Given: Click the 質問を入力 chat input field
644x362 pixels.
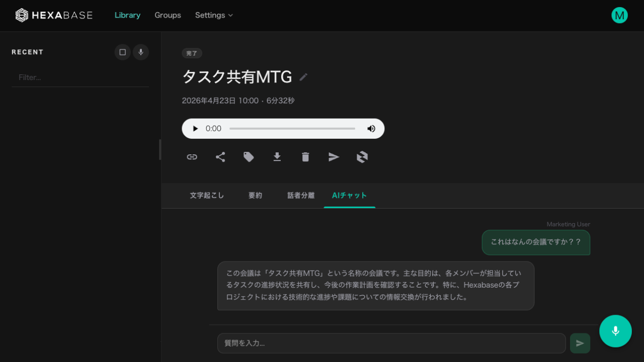Looking at the screenshot, I should coord(391,343).
